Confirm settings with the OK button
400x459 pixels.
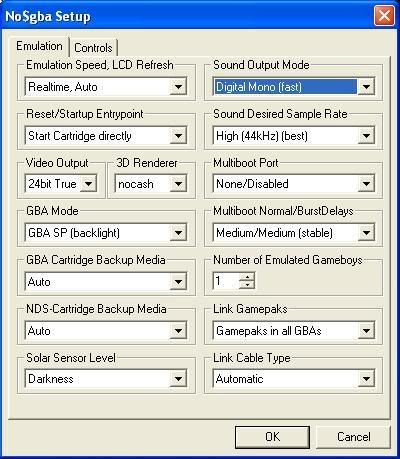[272, 437]
